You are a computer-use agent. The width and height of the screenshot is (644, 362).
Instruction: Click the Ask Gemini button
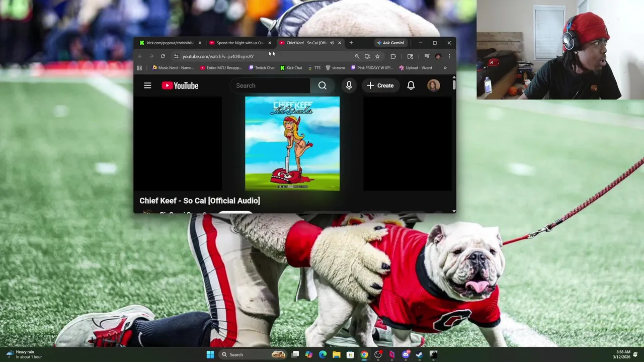(390, 43)
